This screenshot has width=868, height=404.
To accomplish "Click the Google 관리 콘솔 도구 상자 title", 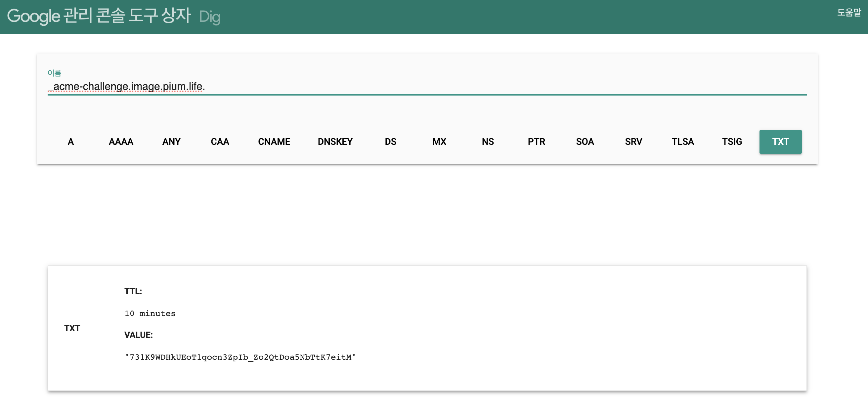I will [x=99, y=16].
